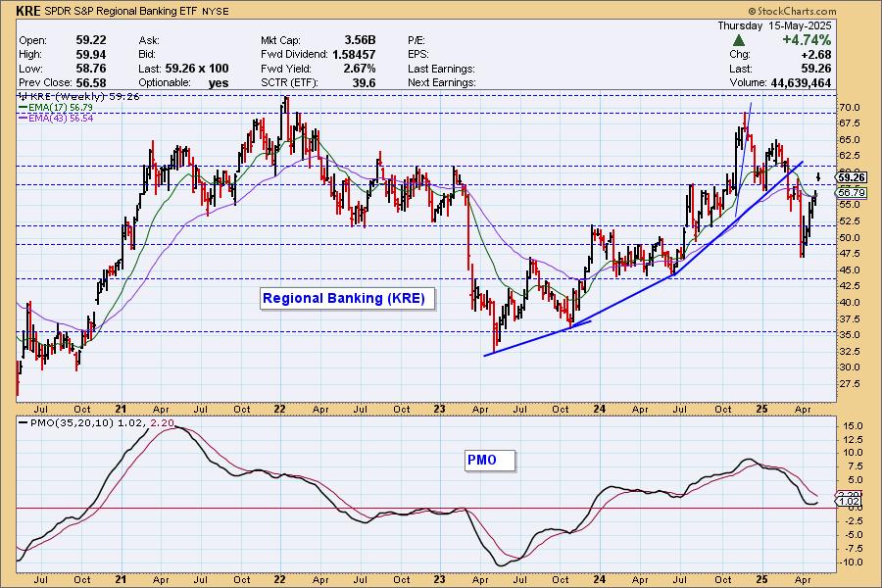Click the green up-triangle beside +4.74%

click(739, 40)
